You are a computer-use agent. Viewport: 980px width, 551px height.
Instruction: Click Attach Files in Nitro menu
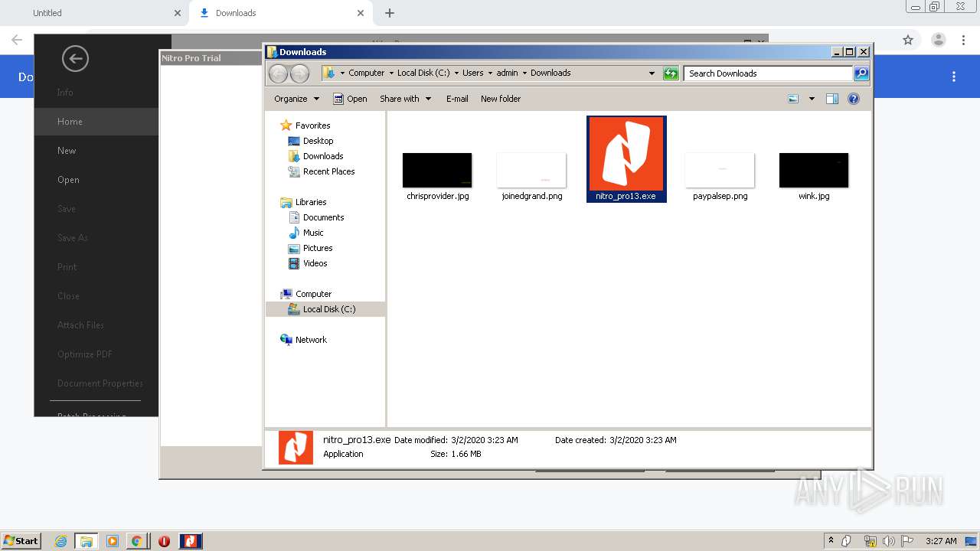pos(80,325)
